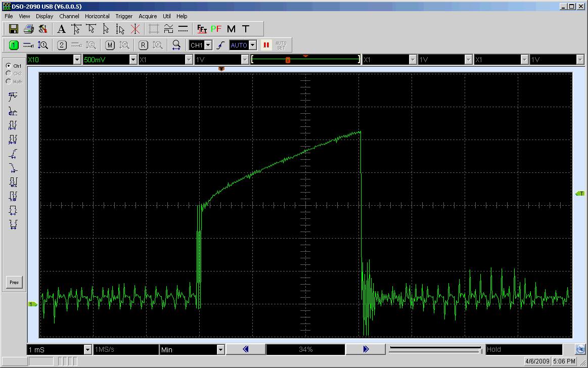The image size is (588, 368).
Task: Click the AUTO SET icon
Action: (281, 45)
